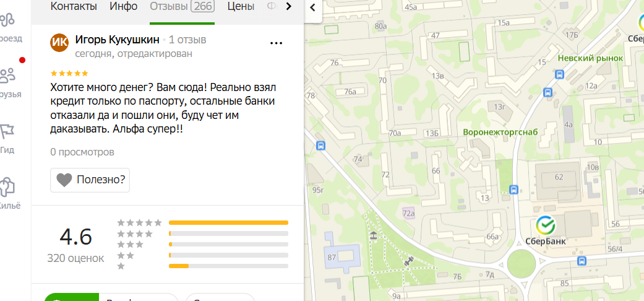644x301 pixels.
Task: Select the purple building 72а on the map
Action: (408, 213)
